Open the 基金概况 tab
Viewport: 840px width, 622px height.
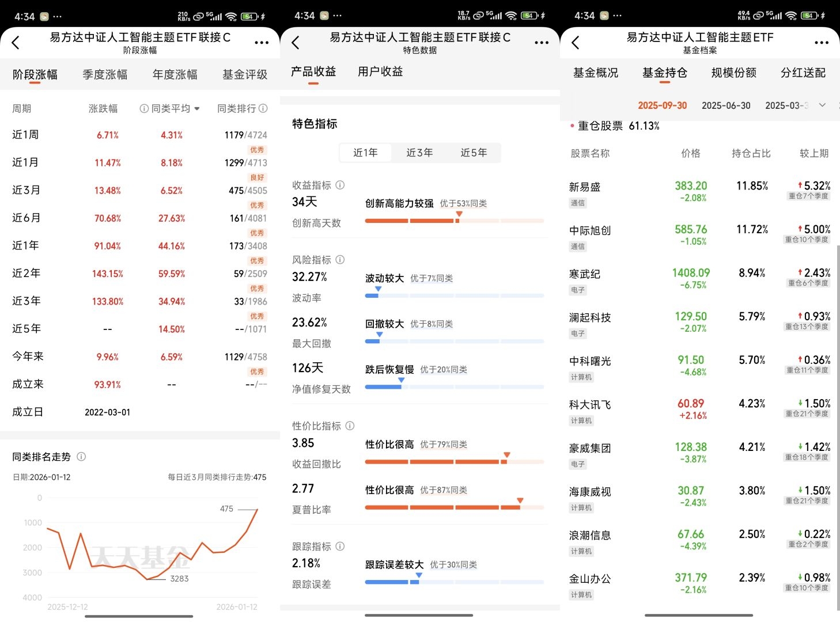pyautogui.click(x=596, y=73)
